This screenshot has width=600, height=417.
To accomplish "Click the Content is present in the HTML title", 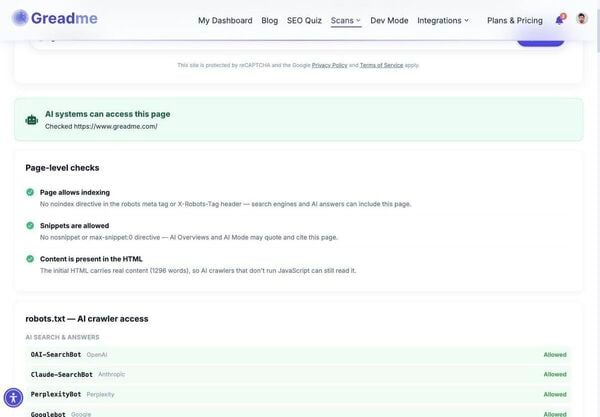I will click(x=91, y=259).
